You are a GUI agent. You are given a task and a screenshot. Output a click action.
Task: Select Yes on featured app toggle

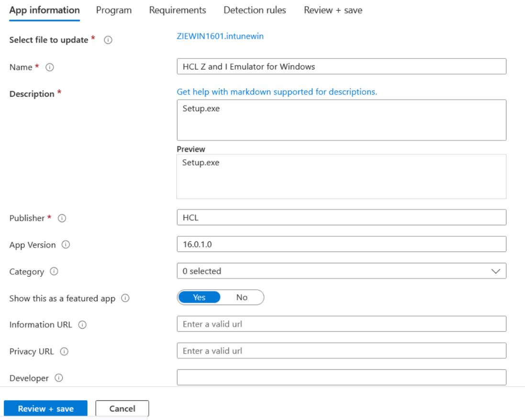[x=199, y=297]
